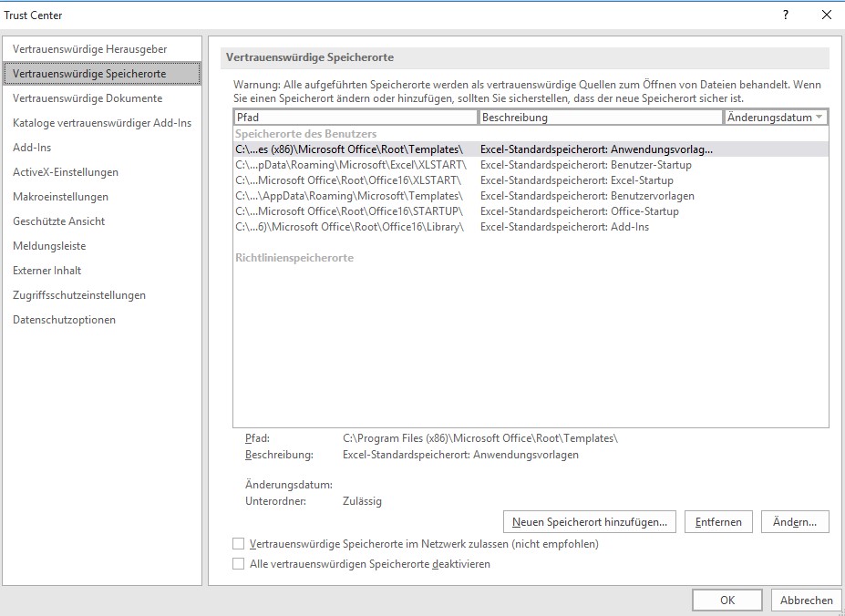Image resolution: width=845 pixels, height=616 pixels.
Task: Click the Ändern... button
Action: coord(794,522)
